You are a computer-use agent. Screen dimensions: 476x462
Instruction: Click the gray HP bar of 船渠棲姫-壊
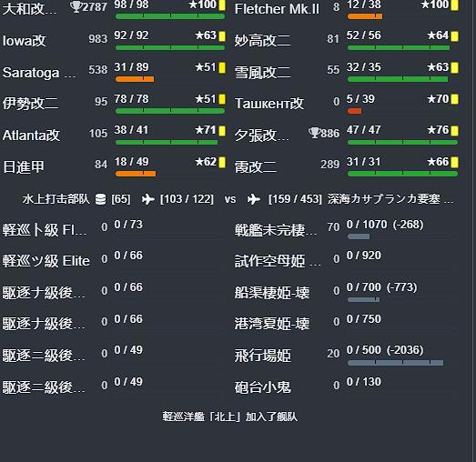click(363, 300)
